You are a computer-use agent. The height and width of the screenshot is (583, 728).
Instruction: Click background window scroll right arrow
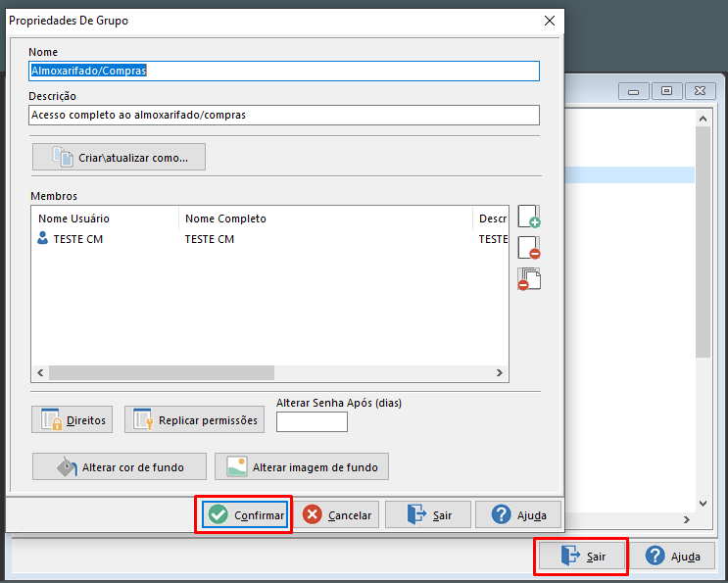tap(687, 520)
